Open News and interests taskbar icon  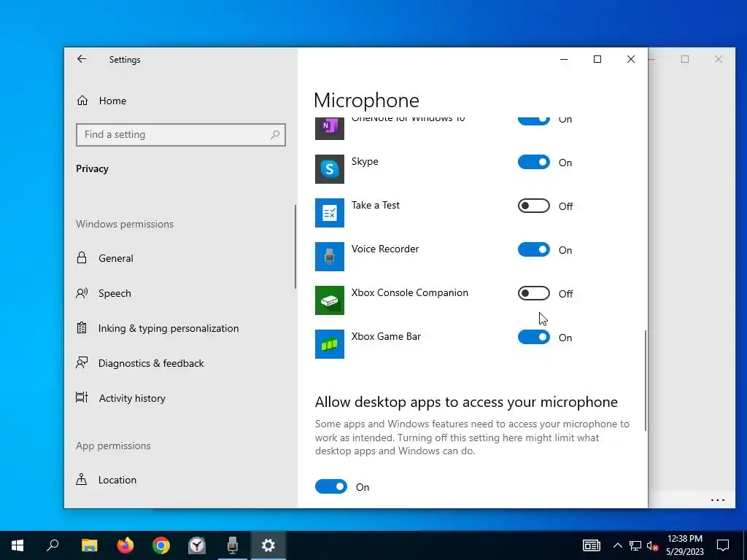coord(591,545)
